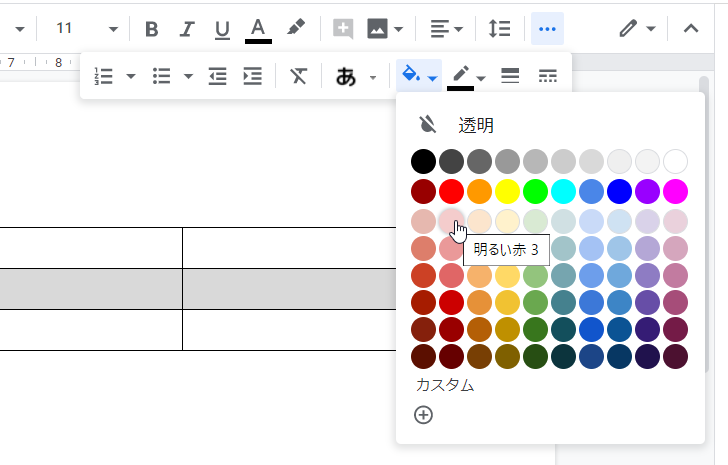Pick the black color swatch
The width and height of the screenshot is (728, 465).
pyautogui.click(x=423, y=161)
